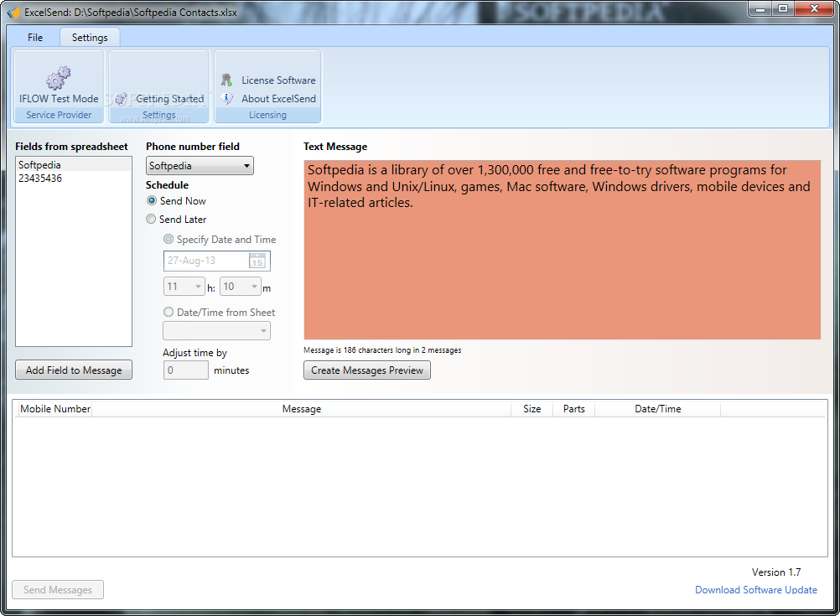Open the calendar date picker icon

[257, 261]
